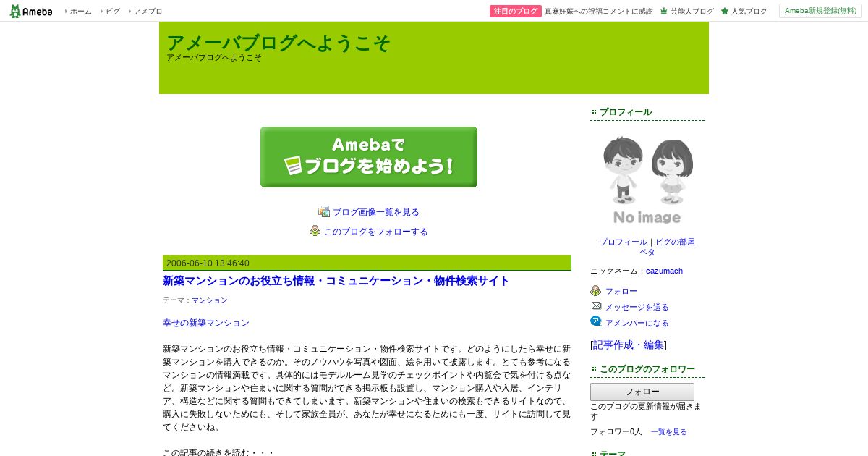Click the grey フォロー button
Screen dimensions: 868x456
coord(642,392)
